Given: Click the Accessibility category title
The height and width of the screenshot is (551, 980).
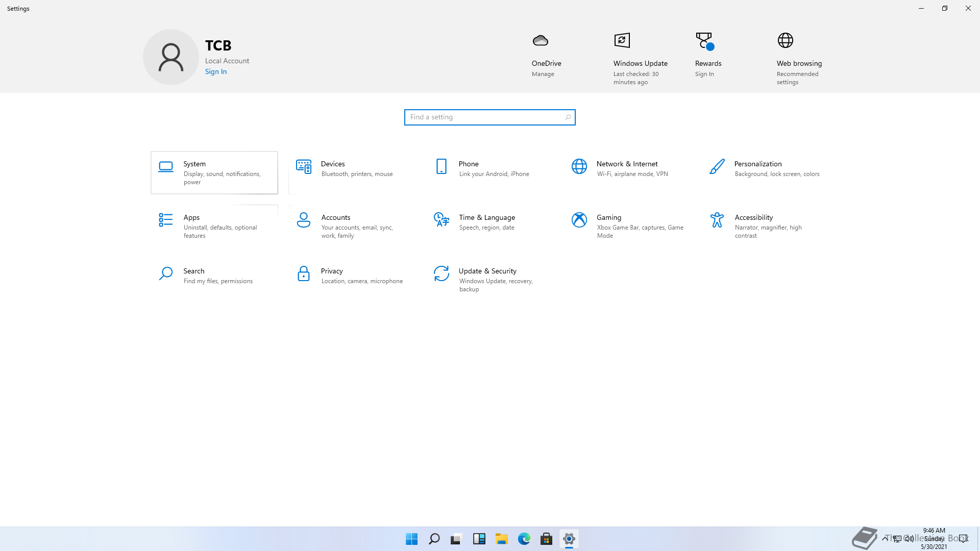Looking at the screenshot, I should pyautogui.click(x=754, y=217).
